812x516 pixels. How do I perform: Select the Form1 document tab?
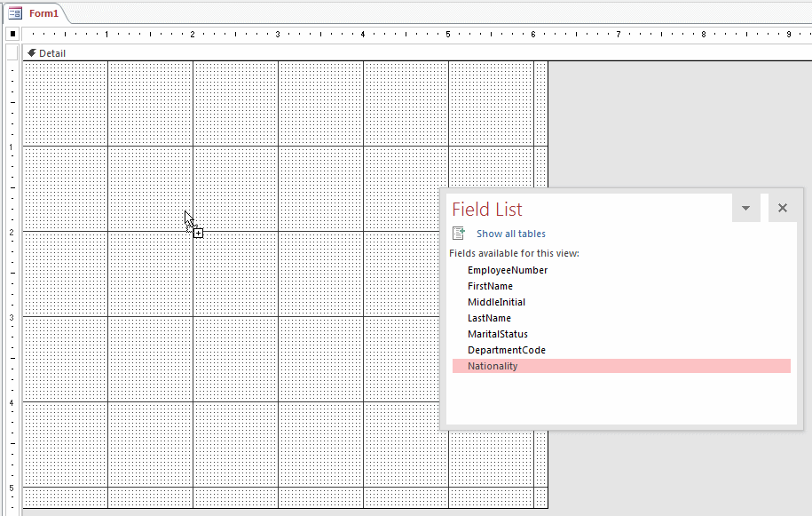pos(35,13)
